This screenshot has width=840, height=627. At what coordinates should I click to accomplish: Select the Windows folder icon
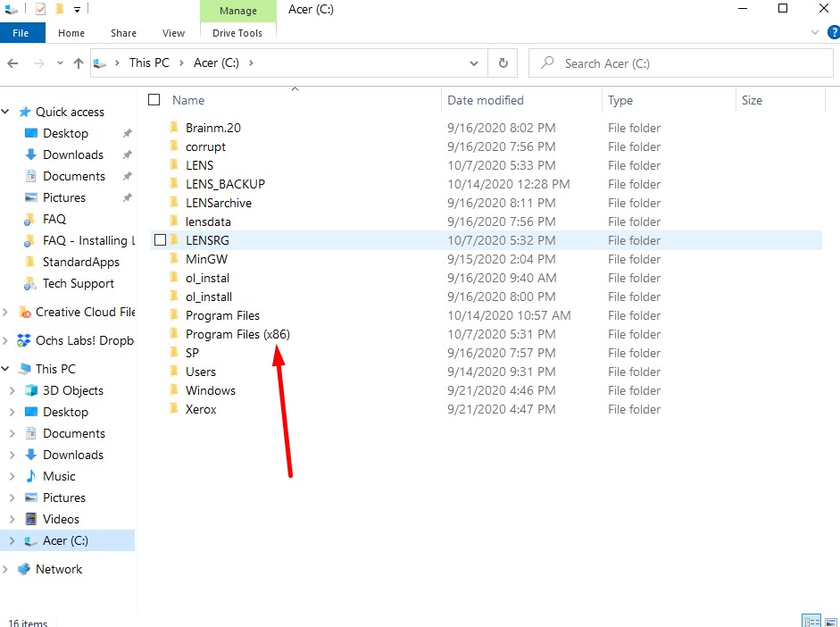pyautogui.click(x=173, y=389)
